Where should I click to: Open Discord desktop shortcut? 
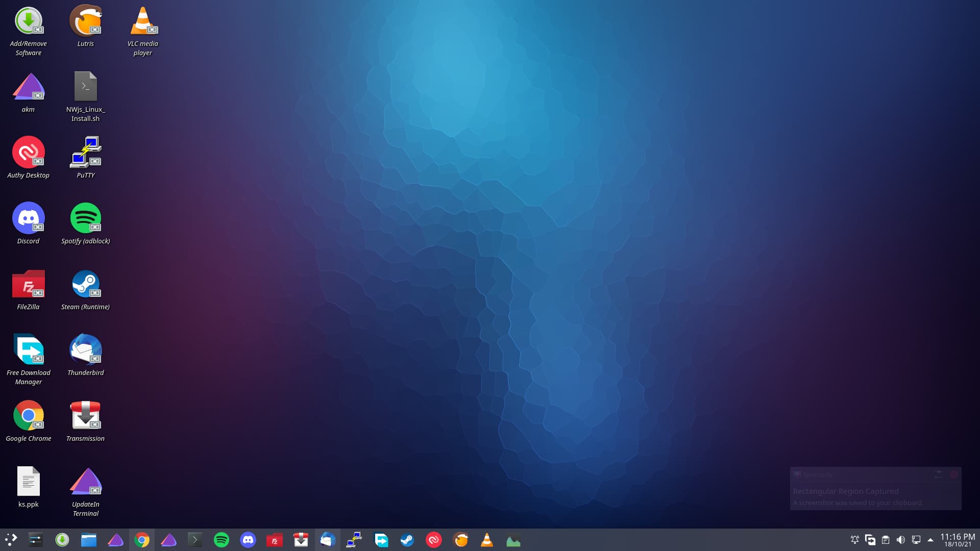[x=28, y=223]
